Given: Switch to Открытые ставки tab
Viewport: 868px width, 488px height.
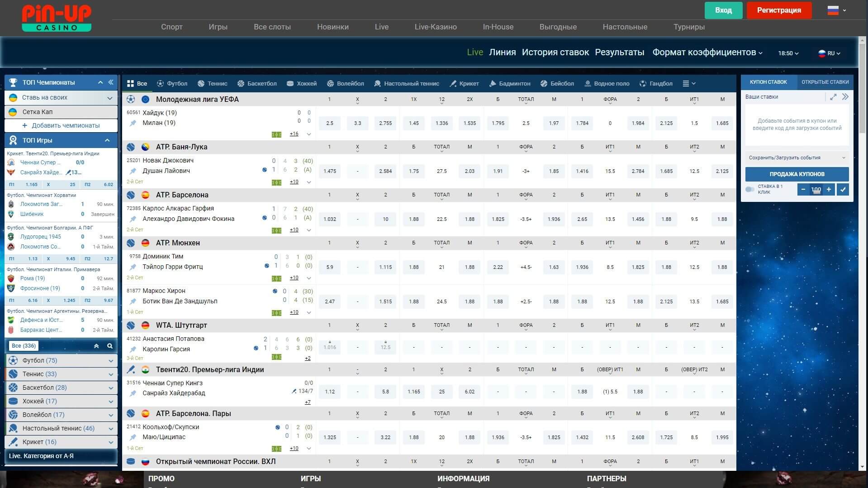Looking at the screenshot, I should pos(825,82).
